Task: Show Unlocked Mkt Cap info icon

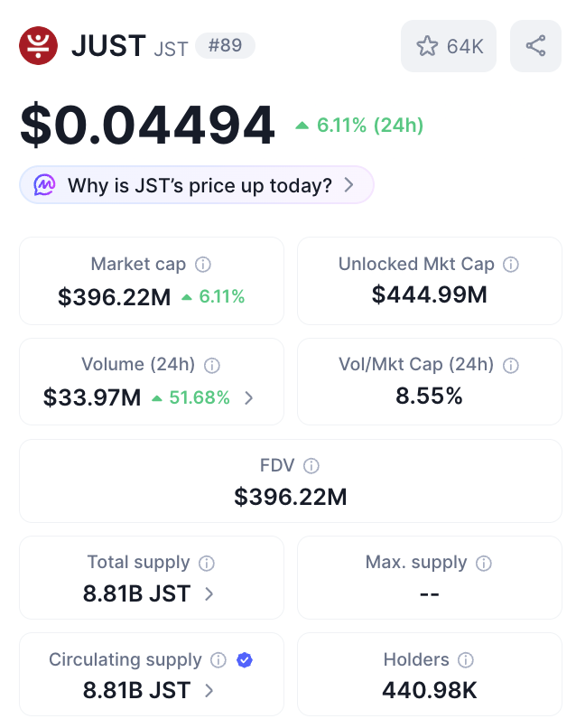Action: (x=511, y=265)
